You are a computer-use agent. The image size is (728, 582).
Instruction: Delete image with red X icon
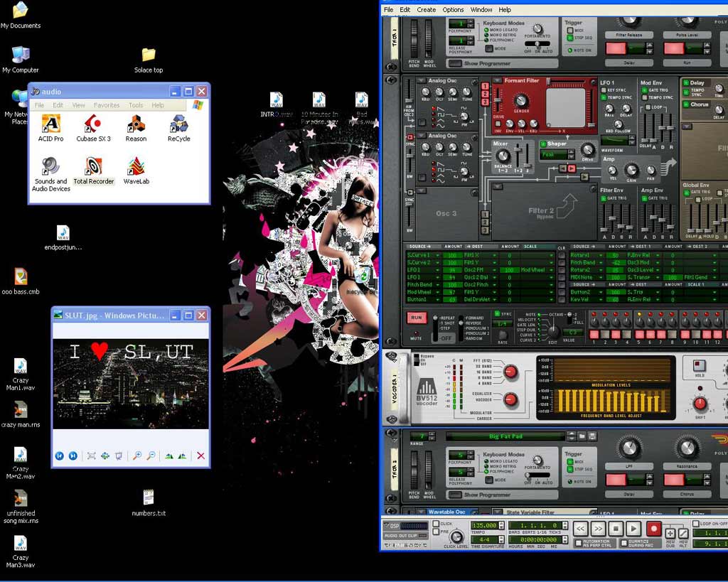[x=200, y=456]
